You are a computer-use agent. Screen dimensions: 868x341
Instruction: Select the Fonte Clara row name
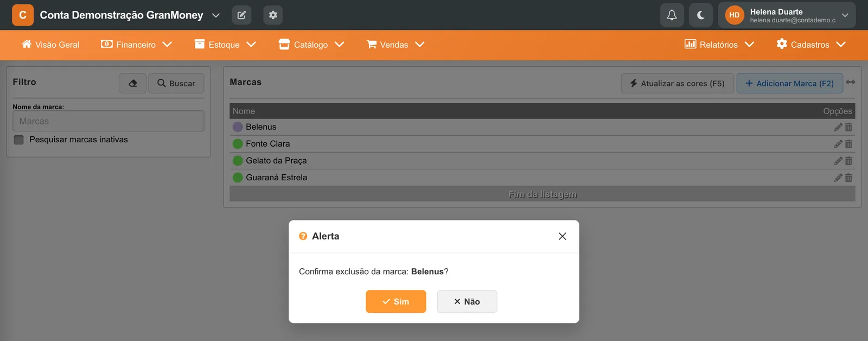tap(268, 144)
